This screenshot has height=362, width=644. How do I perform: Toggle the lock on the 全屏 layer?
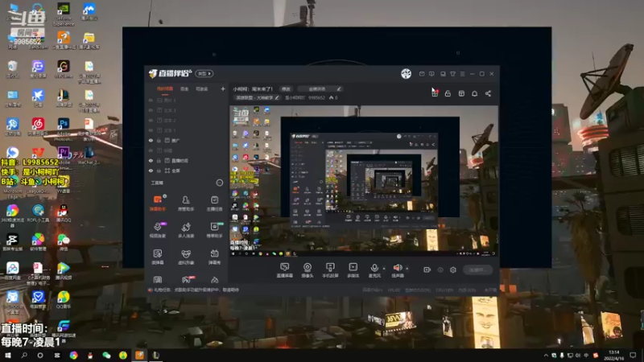159,171
